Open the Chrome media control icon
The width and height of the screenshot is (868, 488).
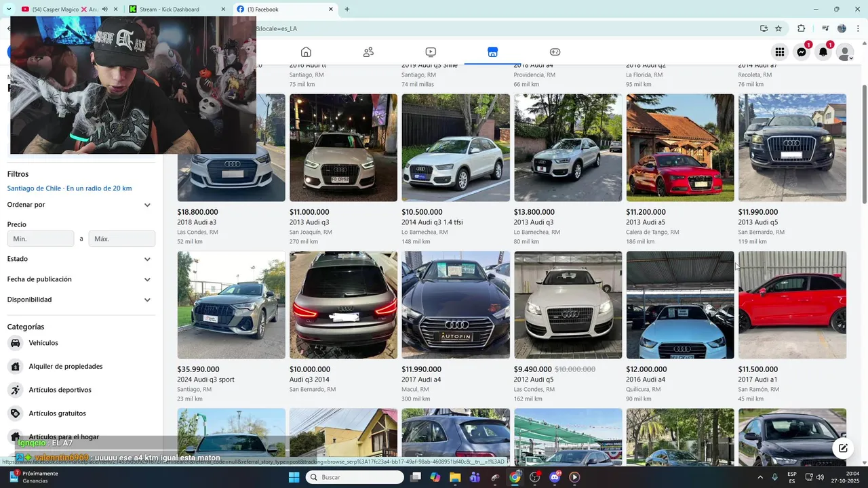point(825,28)
